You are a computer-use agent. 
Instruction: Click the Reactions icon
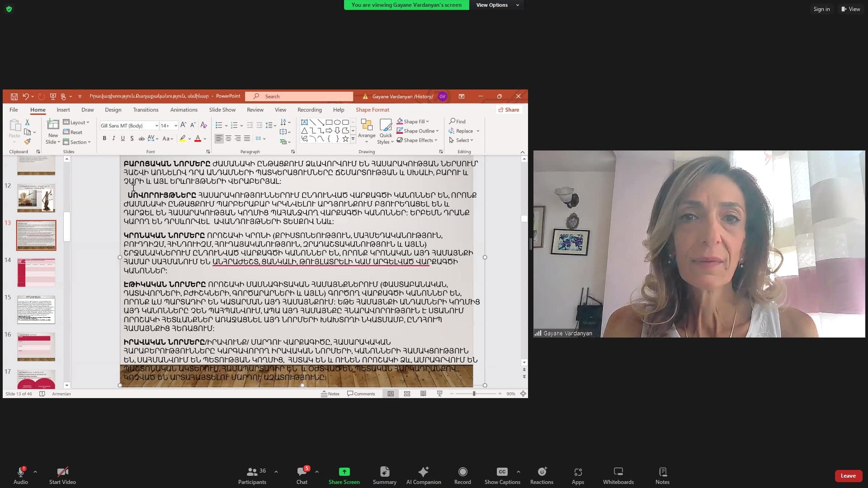(x=542, y=472)
